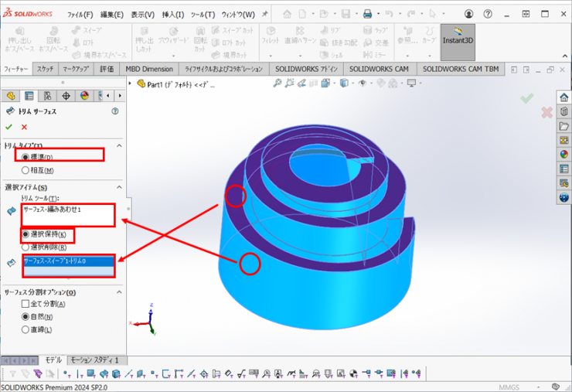Open the 挿入(I) Insert menu
Image resolution: width=572 pixels, height=392 pixels.
tap(172, 15)
